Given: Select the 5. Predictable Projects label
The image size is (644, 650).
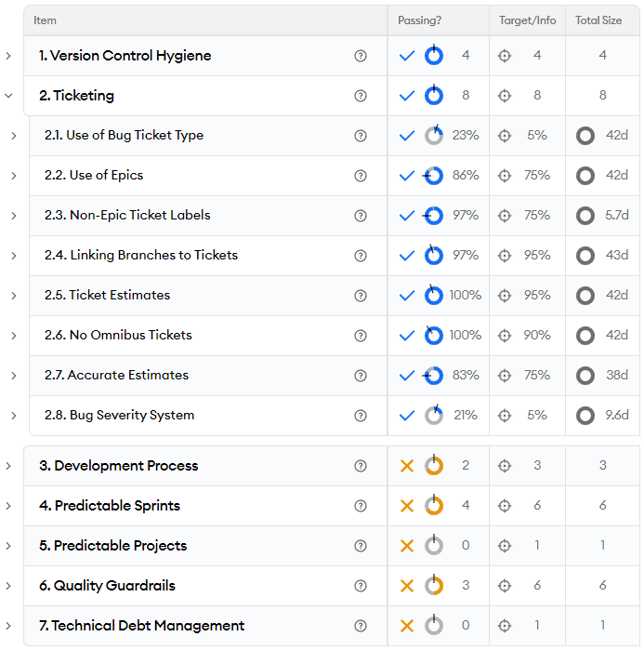Looking at the screenshot, I should click(113, 546).
